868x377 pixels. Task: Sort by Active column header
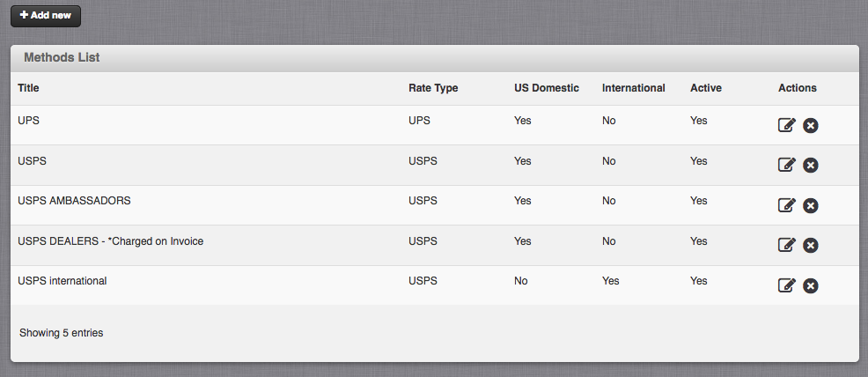[706, 88]
